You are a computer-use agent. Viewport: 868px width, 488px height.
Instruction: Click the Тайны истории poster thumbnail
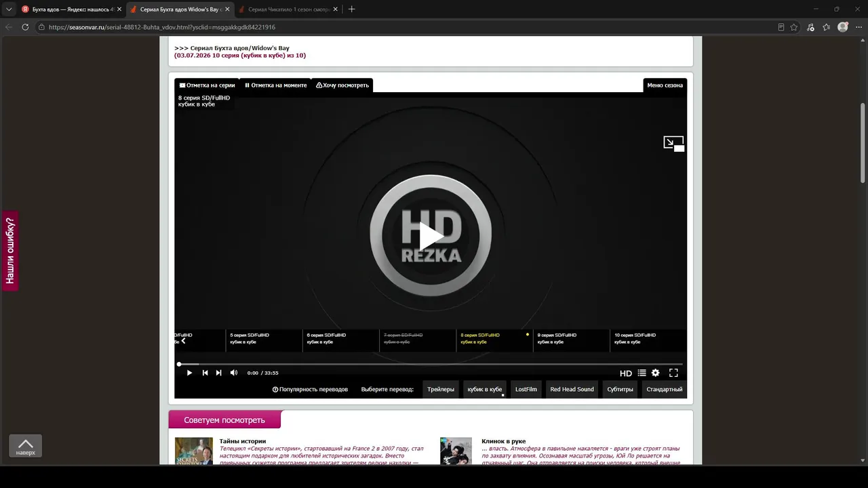tap(194, 451)
